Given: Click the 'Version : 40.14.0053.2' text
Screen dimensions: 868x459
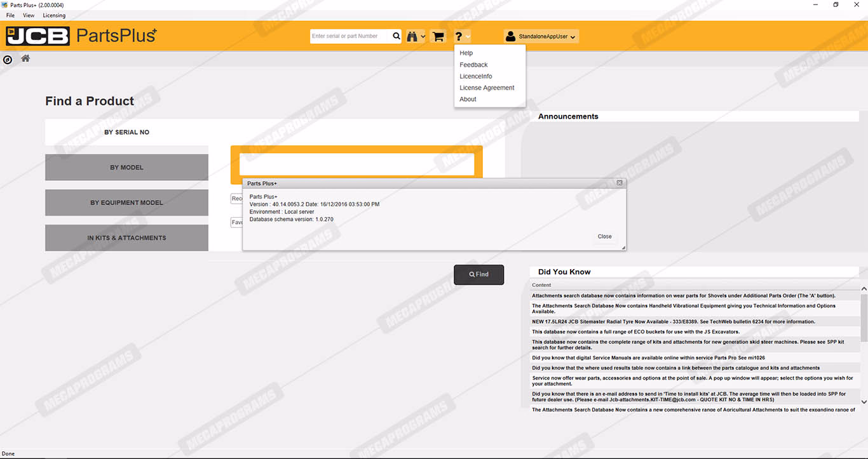Looking at the screenshot, I should tap(276, 204).
